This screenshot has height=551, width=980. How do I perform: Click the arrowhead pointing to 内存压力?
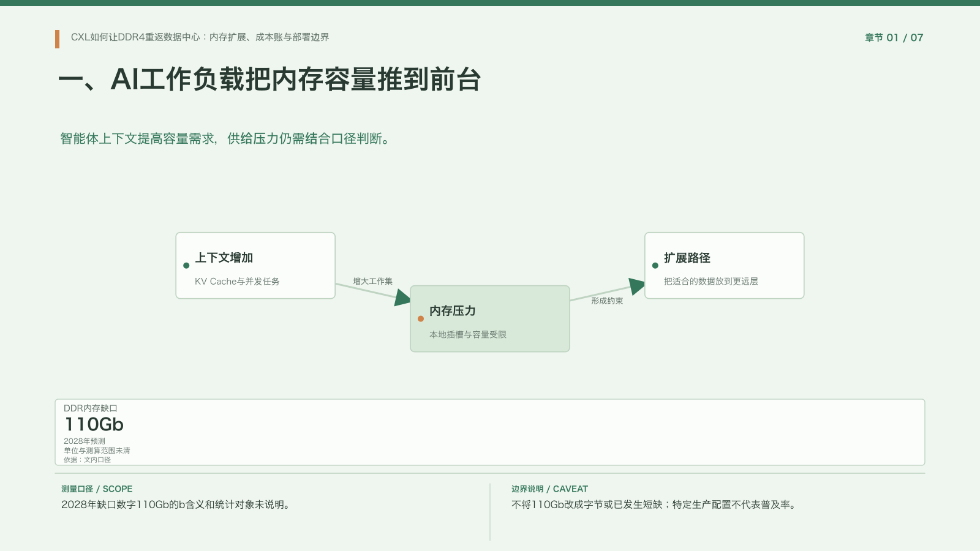coord(402,298)
